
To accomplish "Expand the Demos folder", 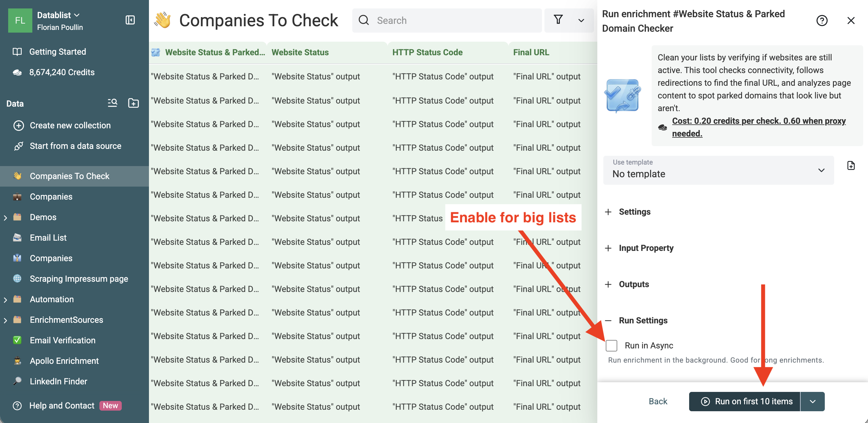I will [5, 218].
